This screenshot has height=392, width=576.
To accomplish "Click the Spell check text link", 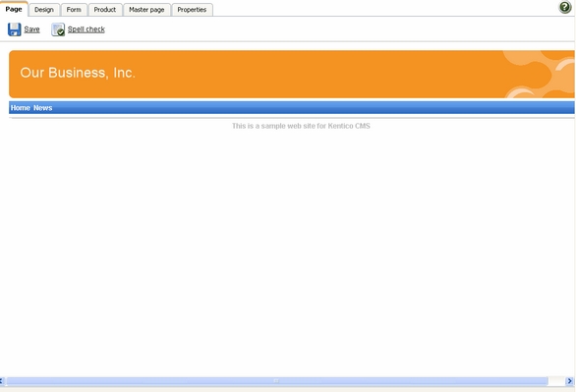I will coord(86,29).
